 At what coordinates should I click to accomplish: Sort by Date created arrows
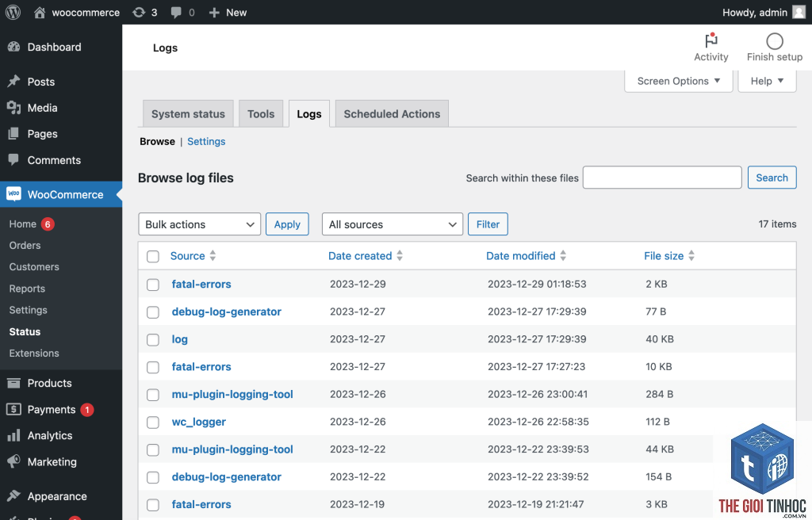point(400,255)
